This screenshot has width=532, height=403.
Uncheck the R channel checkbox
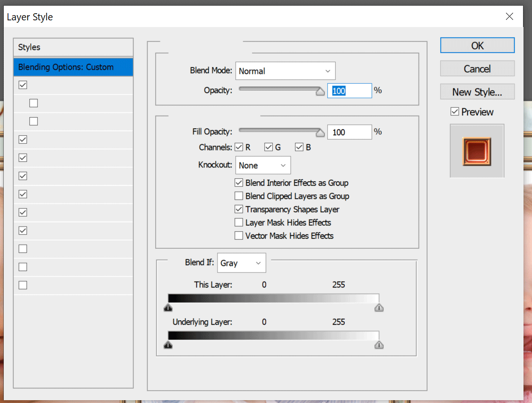click(x=239, y=147)
